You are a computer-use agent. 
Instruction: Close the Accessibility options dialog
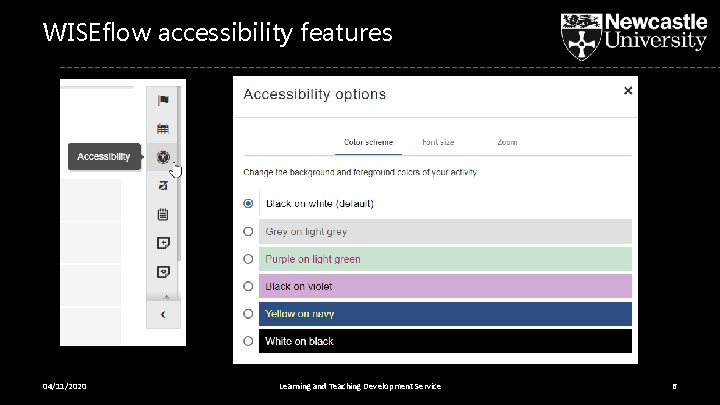628,91
